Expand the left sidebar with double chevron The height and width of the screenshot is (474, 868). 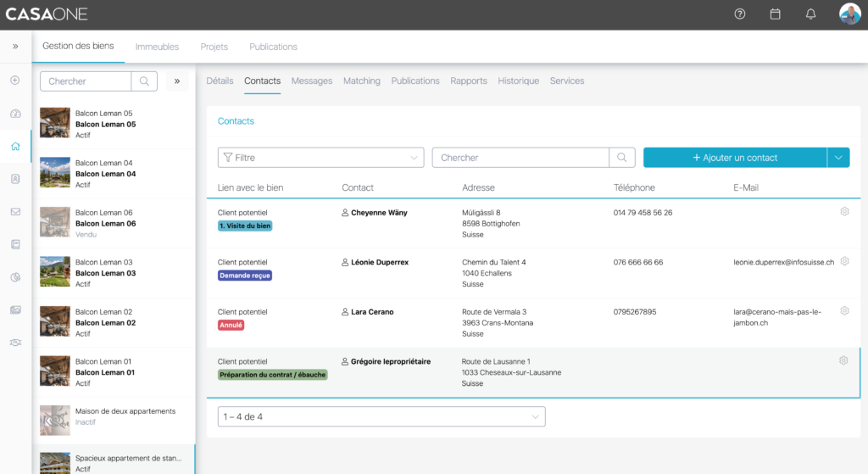point(15,47)
